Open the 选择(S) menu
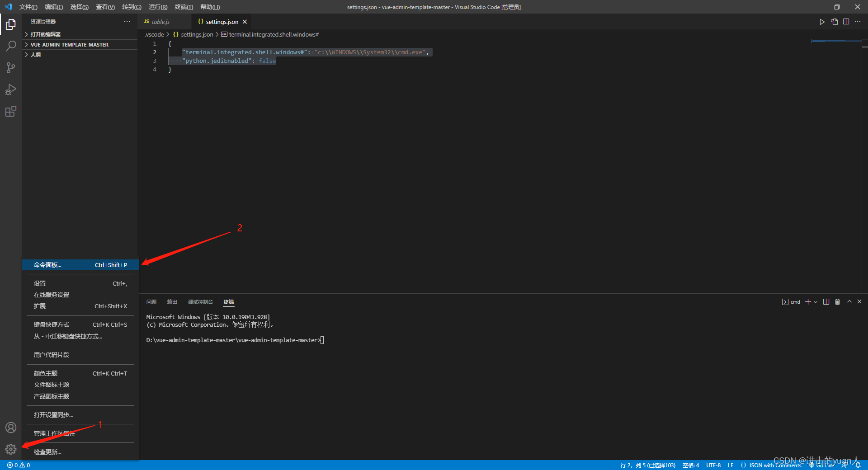The image size is (868, 470). pyautogui.click(x=79, y=7)
